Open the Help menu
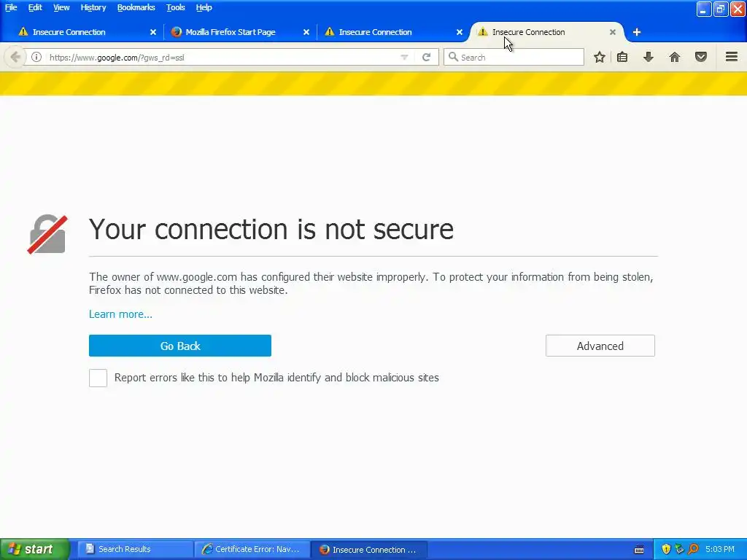This screenshot has height=560, width=747. coord(204,7)
